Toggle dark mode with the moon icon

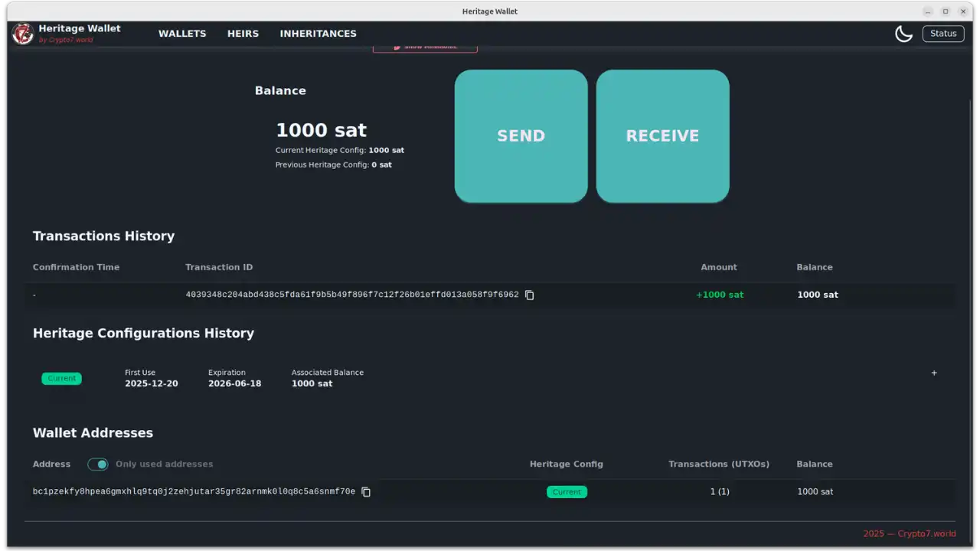coord(903,34)
